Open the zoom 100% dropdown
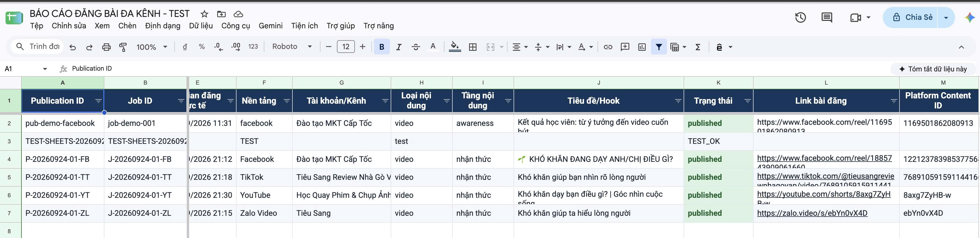The width and height of the screenshot is (980, 238). [152, 47]
